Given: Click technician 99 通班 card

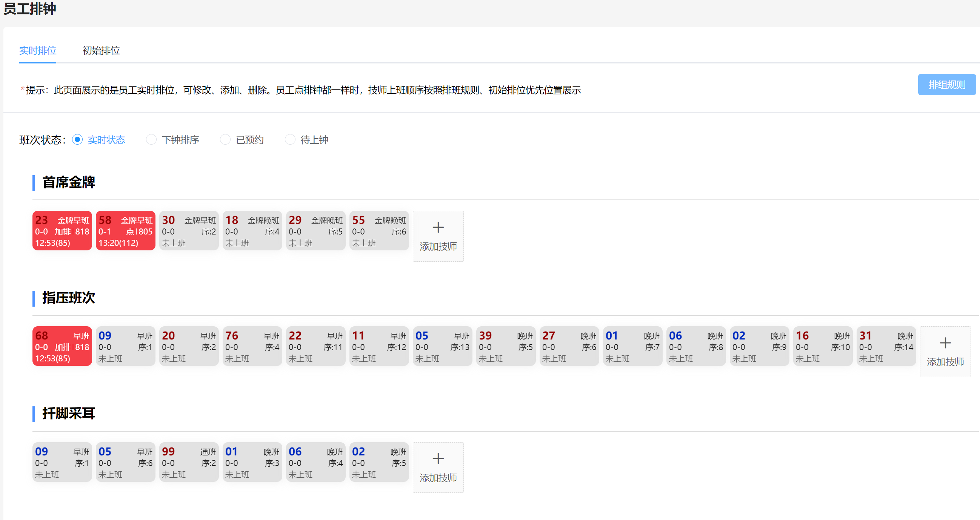Looking at the screenshot, I should click(x=189, y=462).
